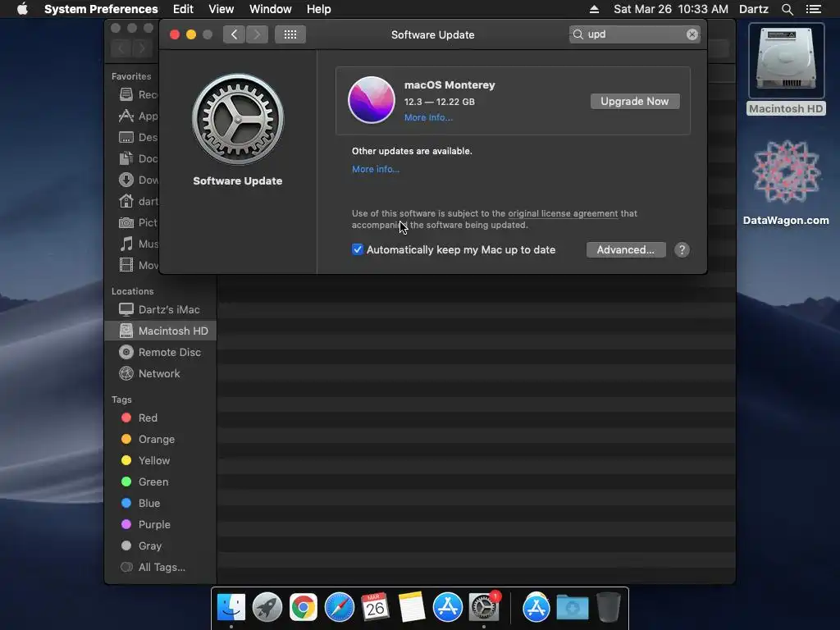Open the Advanced… options
The height and width of the screenshot is (630, 840).
click(626, 249)
